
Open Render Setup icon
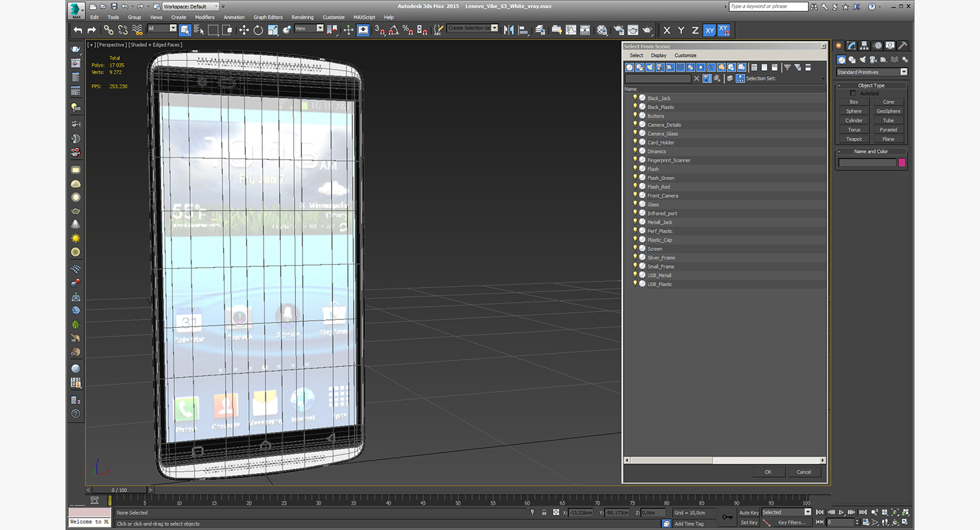pos(618,30)
